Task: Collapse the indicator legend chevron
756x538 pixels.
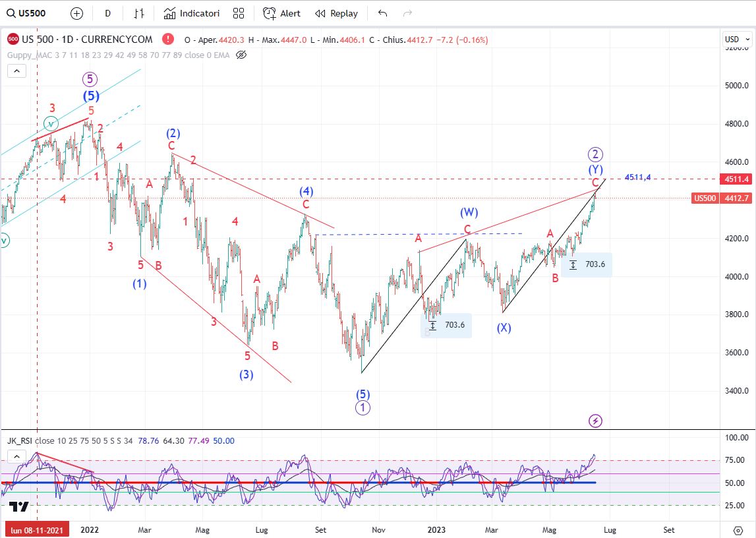Action: tap(16, 71)
